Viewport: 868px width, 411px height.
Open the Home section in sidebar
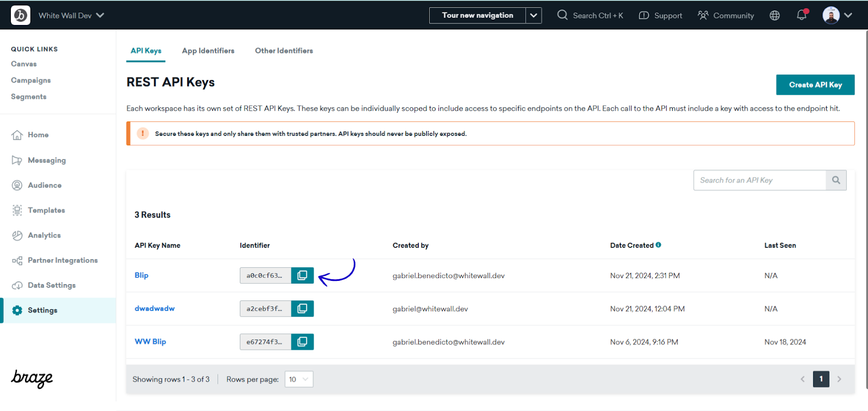pyautogui.click(x=38, y=135)
